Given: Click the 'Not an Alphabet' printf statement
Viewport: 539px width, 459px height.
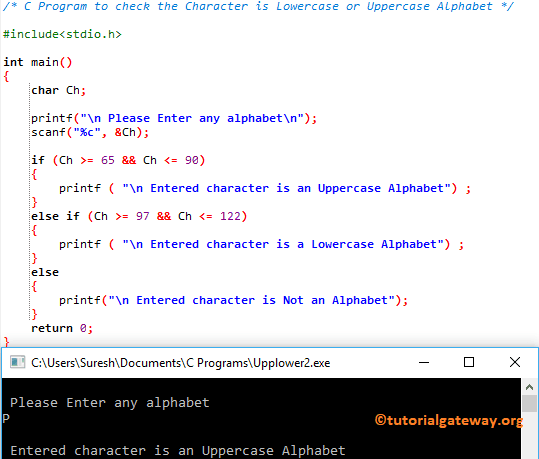Looking at the screenshot, I should 233,300.
